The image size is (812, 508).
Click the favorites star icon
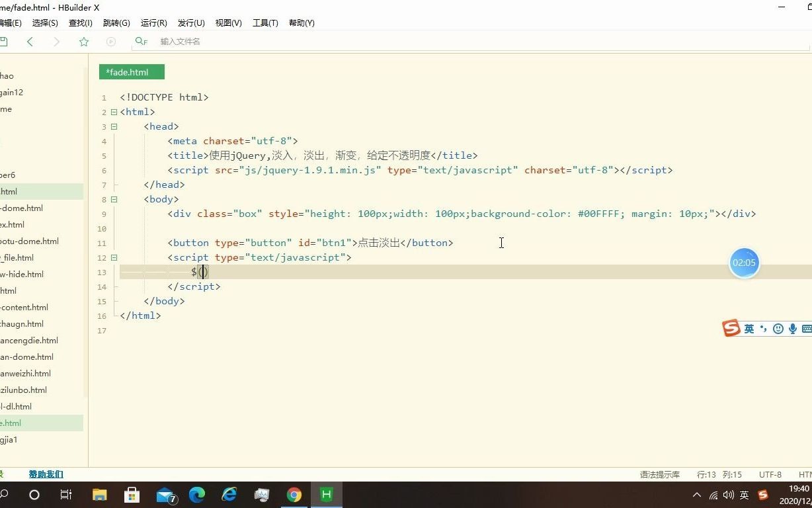83,40
